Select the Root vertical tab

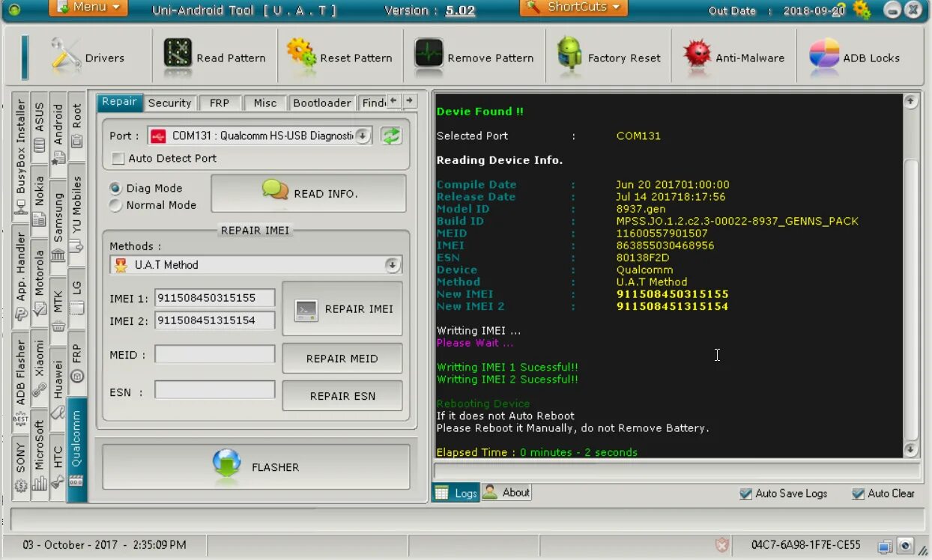76,126
